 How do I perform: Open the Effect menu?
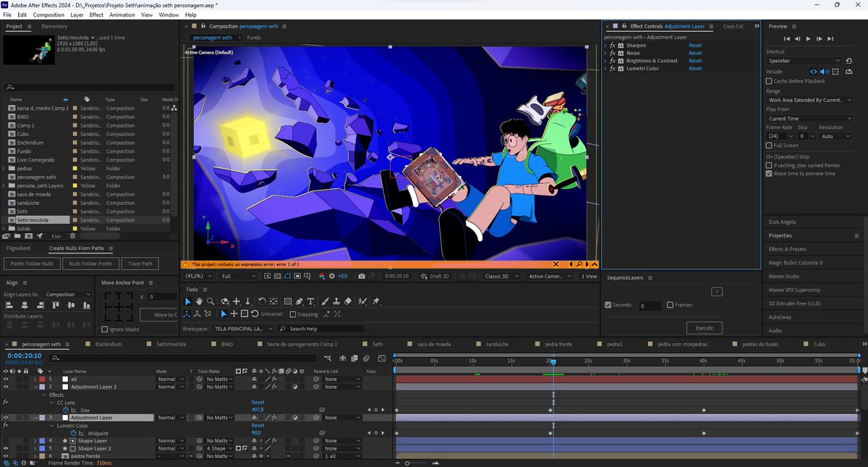96,14
